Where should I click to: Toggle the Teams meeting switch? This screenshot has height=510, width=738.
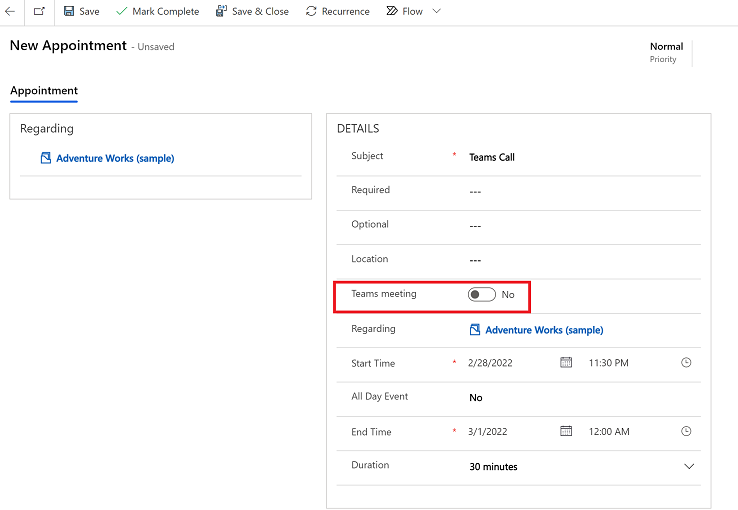(x=481, y=295)
